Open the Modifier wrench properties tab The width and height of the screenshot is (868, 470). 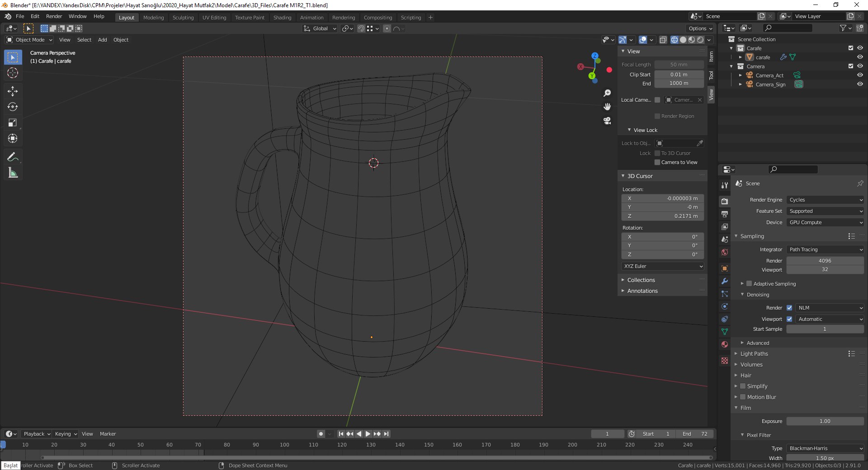[725, 281]
